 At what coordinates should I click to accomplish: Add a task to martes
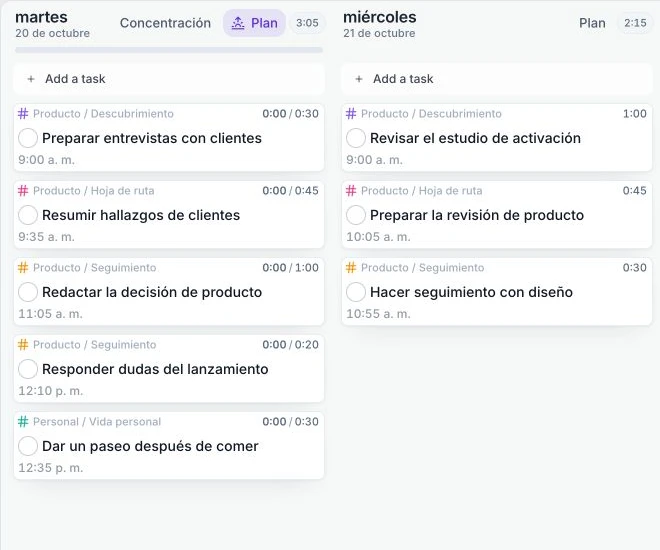tap(169, 79)
